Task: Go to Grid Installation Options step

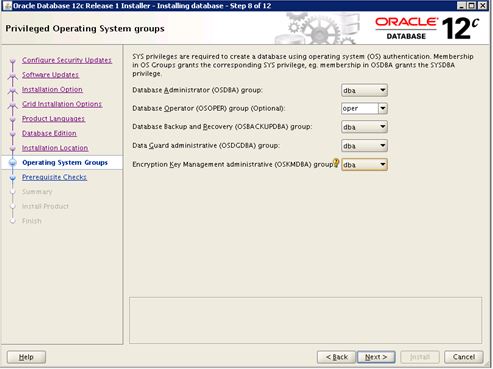Action: pos(62,104)
